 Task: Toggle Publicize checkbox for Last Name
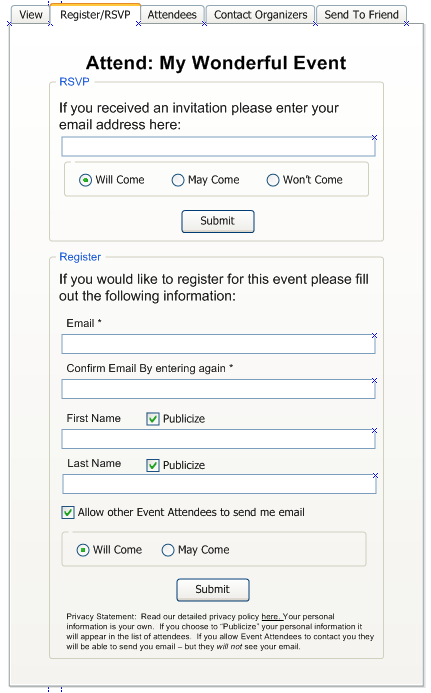pos(153,465)
